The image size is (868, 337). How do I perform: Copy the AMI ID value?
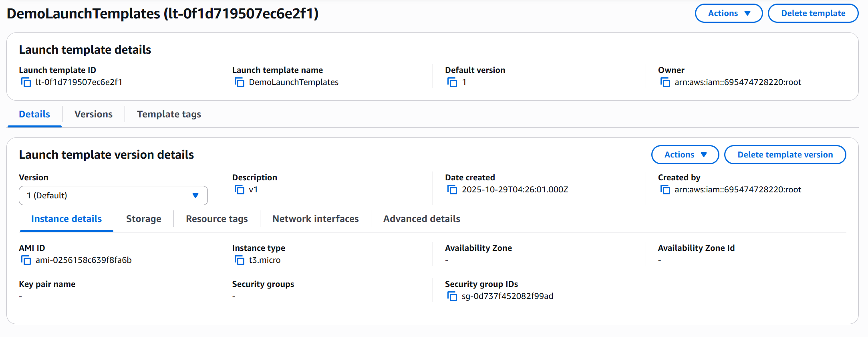(x=26, y=260)
